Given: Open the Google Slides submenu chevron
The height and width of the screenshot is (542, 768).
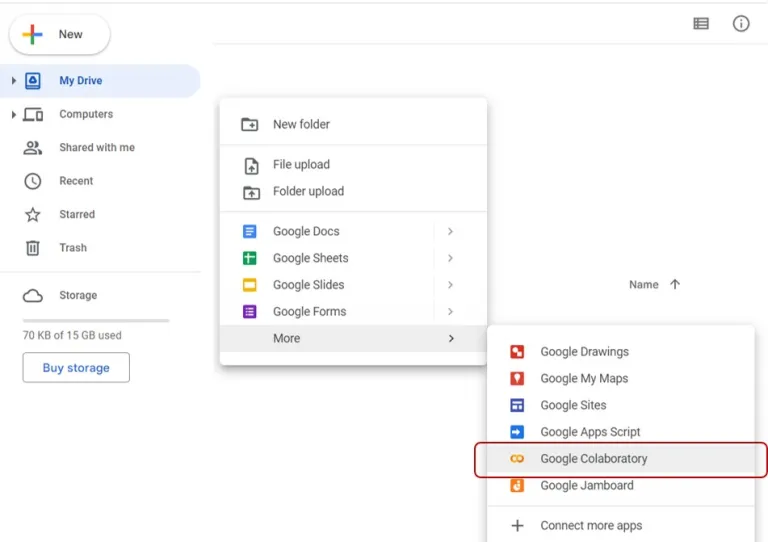Looking at the screenshot, I should coord(450,285).
